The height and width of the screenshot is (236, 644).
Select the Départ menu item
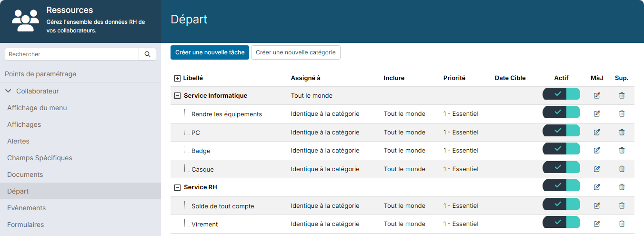tap(80, 191)
